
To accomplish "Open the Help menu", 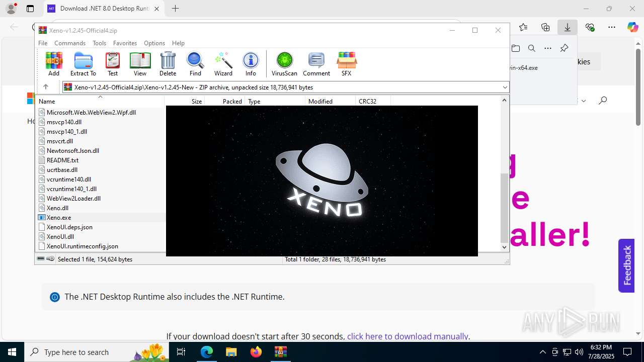I will (x=178, y=43).
